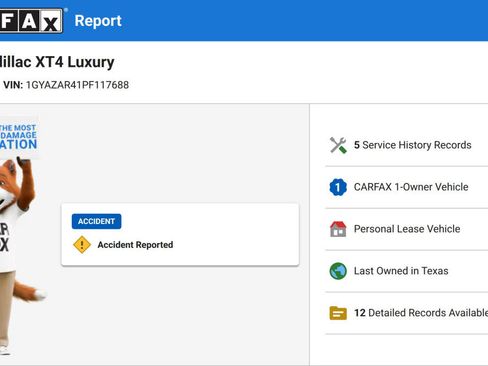The height and width of the screenshot is (366, 488).
Task: View 12 Detailed Records Available
Action: tap(421, 313)
